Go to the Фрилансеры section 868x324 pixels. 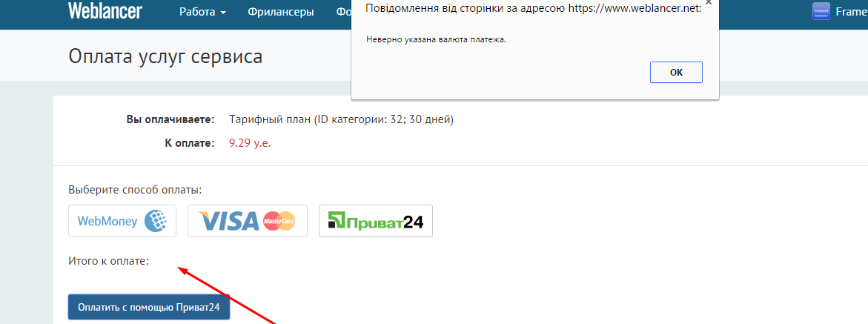pyautogui.click(x=281, y=12)
